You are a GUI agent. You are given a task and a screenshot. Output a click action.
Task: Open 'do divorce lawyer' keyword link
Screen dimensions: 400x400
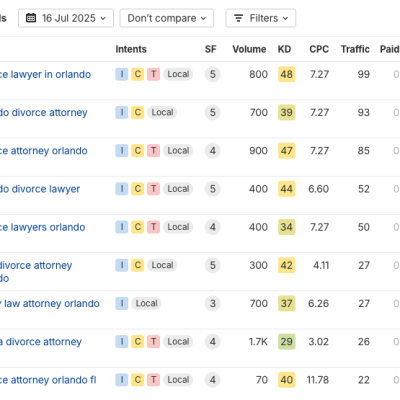40,189
